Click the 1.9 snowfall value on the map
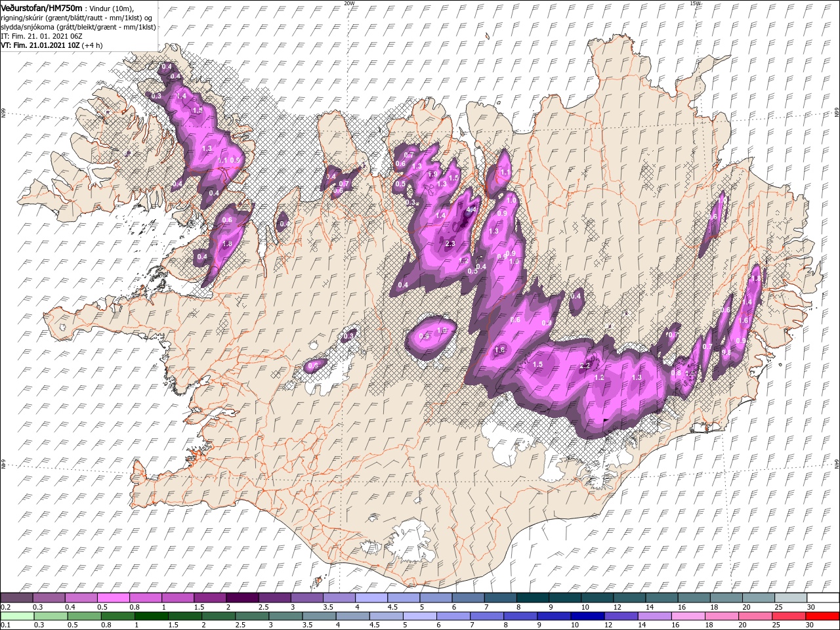Viewport: 840px width, 630px height. click(x=432, y=175)
